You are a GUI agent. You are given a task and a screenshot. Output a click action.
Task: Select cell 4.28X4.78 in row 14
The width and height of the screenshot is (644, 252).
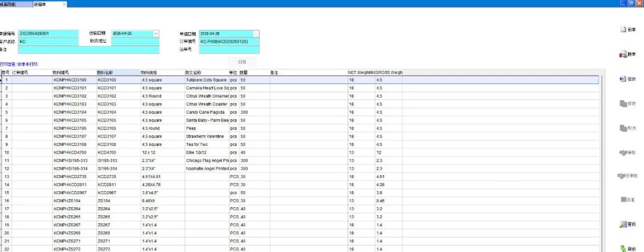click(163, 185)
